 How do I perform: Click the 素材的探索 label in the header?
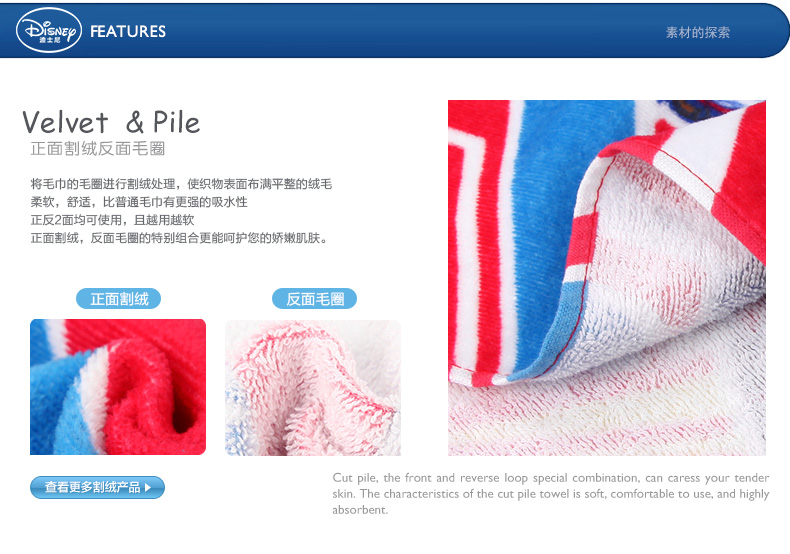tap(698, 33)
